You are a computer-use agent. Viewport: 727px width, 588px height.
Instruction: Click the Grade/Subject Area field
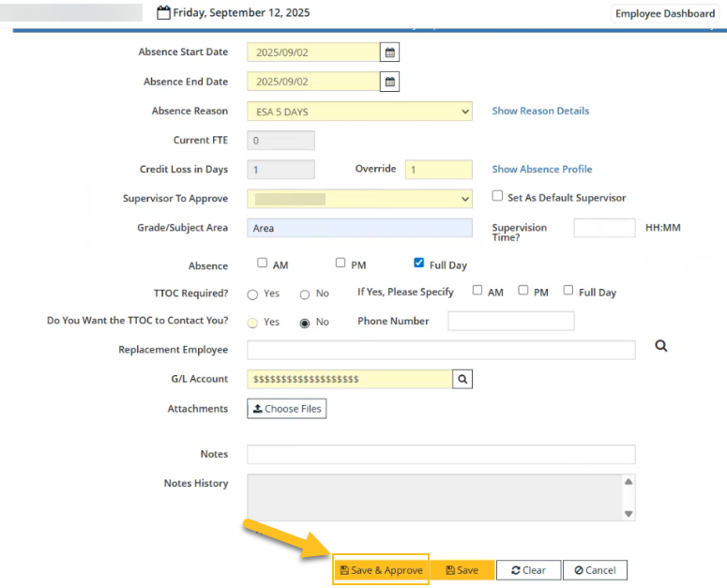pos(359,228)
